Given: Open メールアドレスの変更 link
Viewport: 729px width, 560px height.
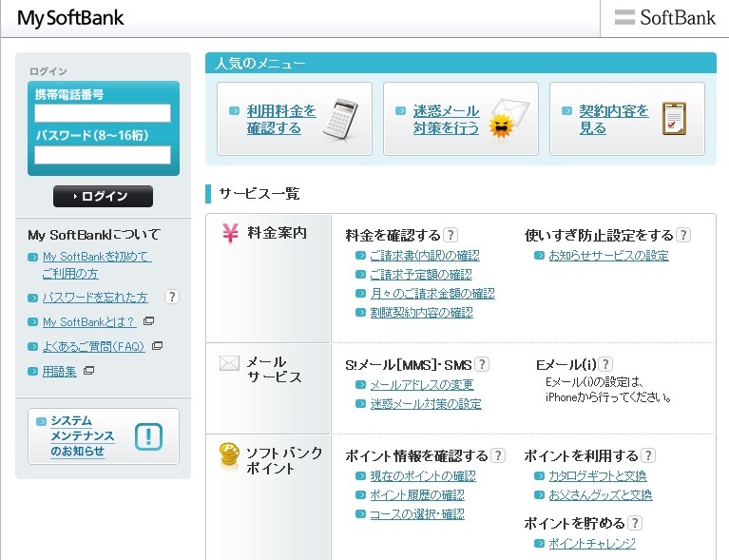Looking at the screenshot, I should [x=422, y=385].
